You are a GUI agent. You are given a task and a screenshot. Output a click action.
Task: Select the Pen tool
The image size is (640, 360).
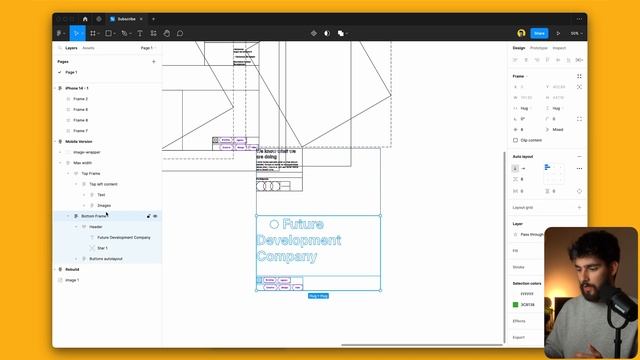pyautogui.click(x=125, y=33)
